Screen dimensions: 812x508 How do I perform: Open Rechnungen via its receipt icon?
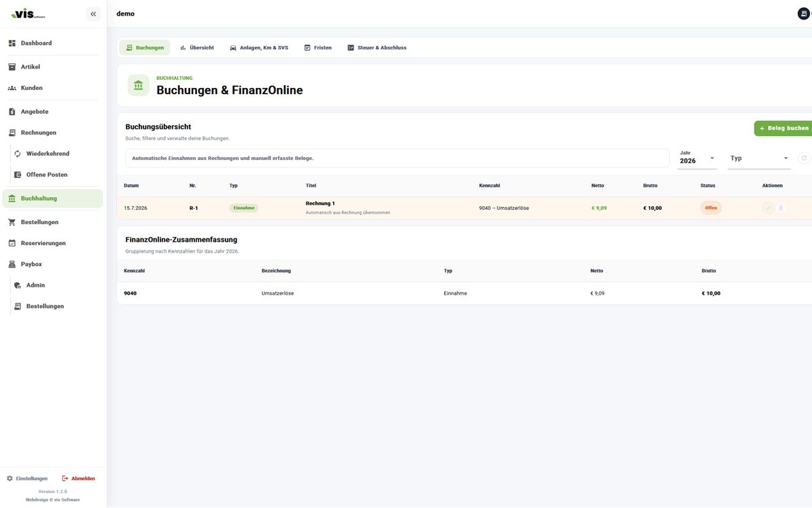point(12,133)
